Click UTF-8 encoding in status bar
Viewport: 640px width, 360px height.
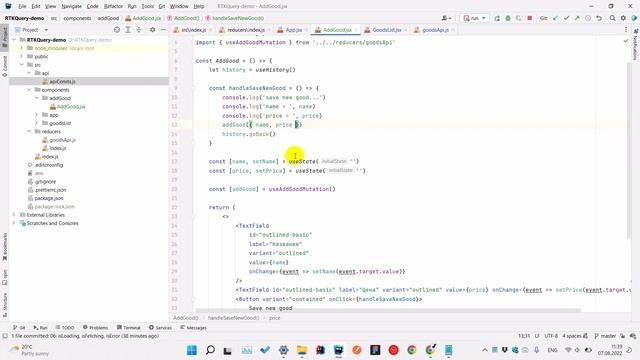tap(551, 336)
